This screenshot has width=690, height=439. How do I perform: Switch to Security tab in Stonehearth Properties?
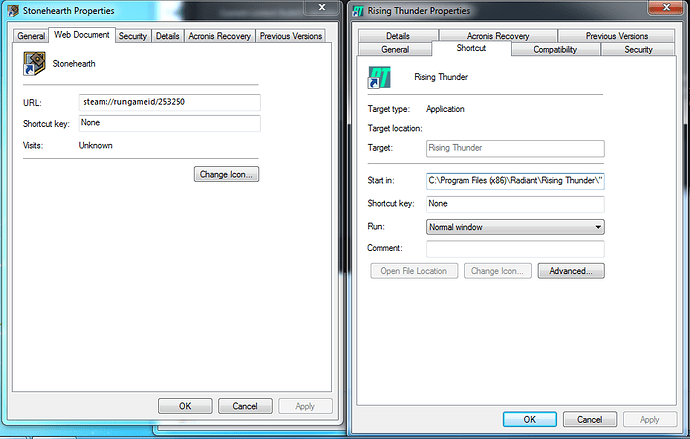pos(132,36)
